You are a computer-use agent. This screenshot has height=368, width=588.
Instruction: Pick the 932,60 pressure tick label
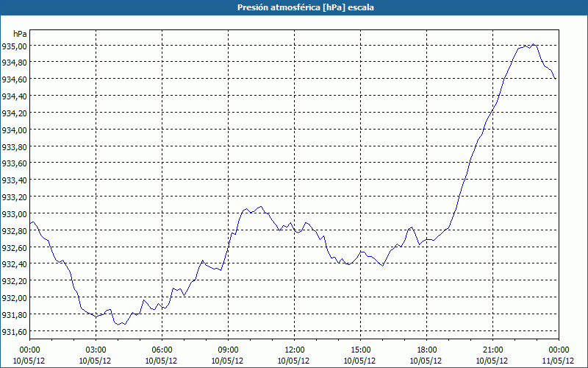(x=15, y=248)
